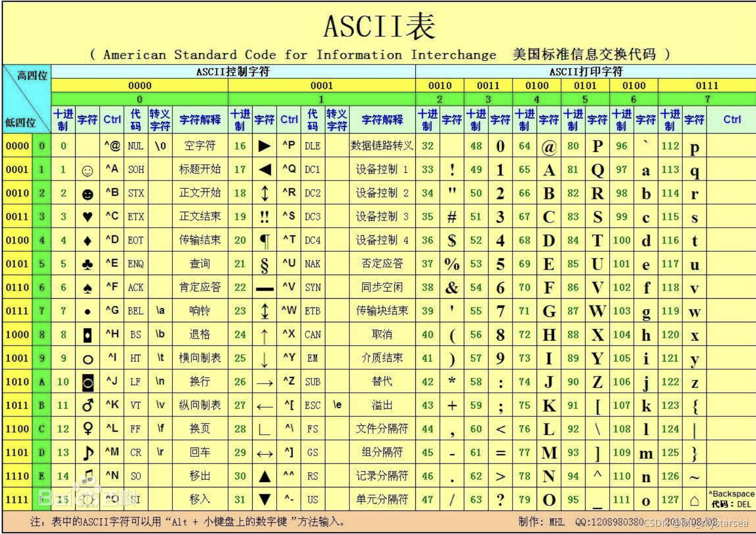
Task: Select the down arrow symbol for code 25
Action: [264, 360]
